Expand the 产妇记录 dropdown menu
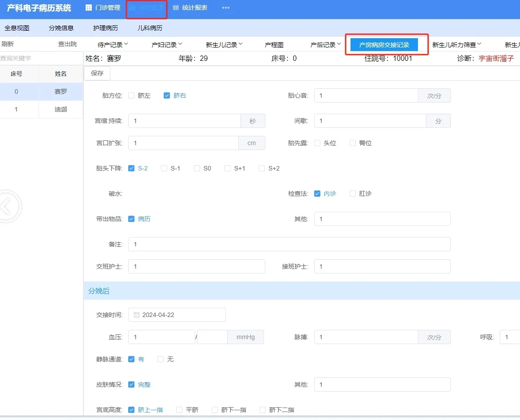The image size is (520, 420). (167, 44)
